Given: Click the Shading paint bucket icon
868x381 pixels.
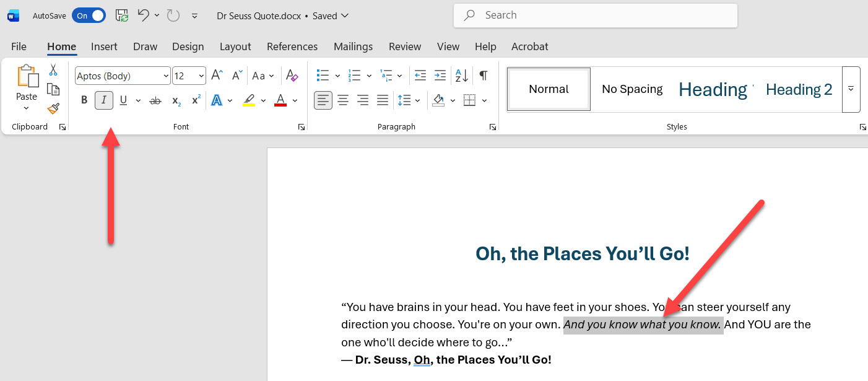Looking at the screenshot, I should click(439, 100).
